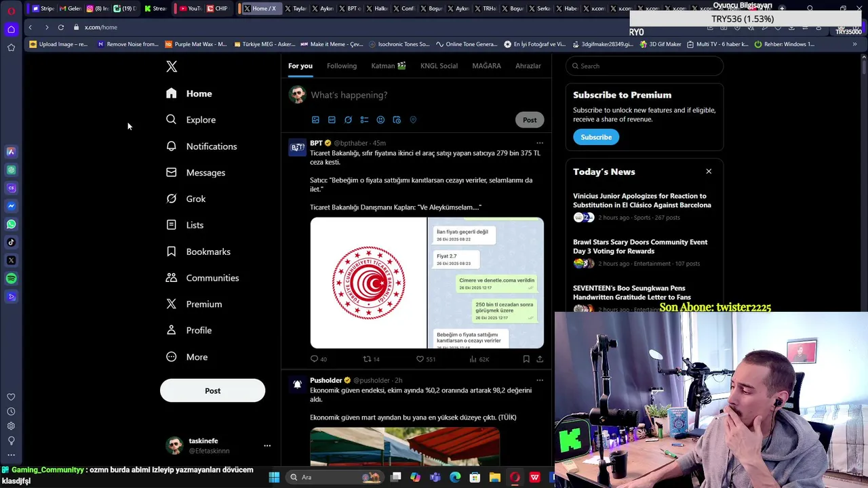The image size is (868, 488).
Task: Open Spotify in the Opera sidebar
Action: (11, 279)
